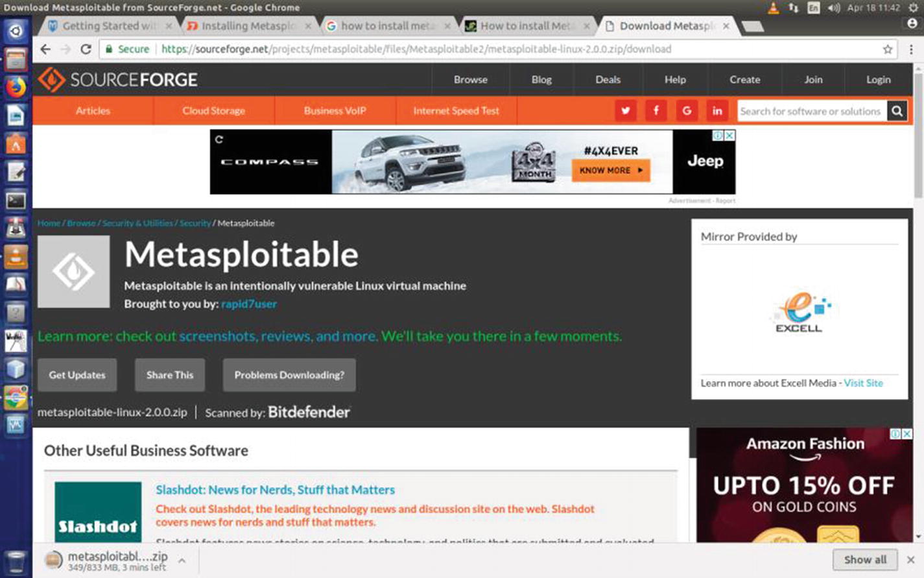Click the Slashdot logo thumbnail
Image resolution: width=924 pixels, height=578 pixels.
click(98, 512)
